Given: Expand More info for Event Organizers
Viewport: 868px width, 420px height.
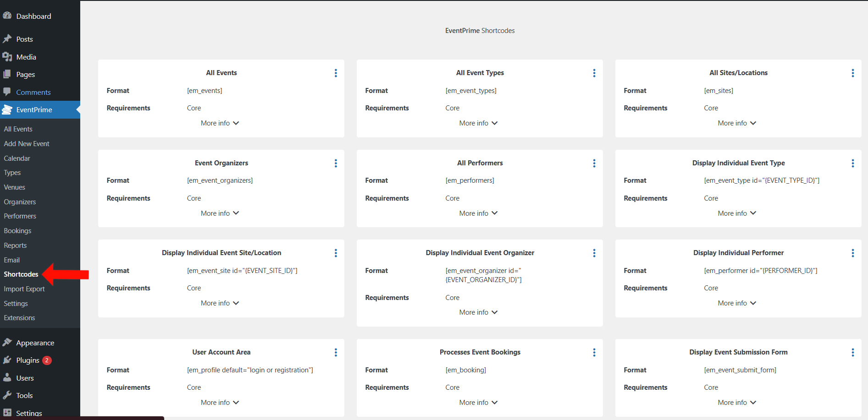Looking at the screenshot, I should point(220,213).
